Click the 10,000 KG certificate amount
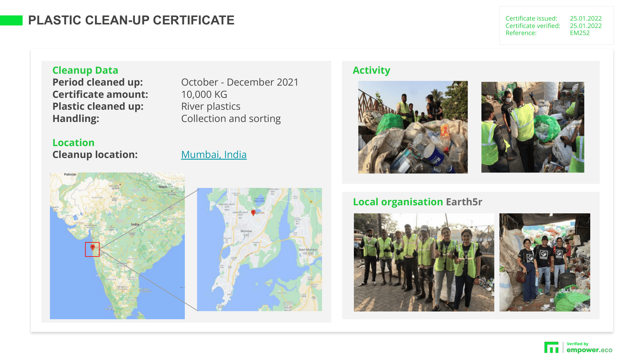 click(204, 94)
